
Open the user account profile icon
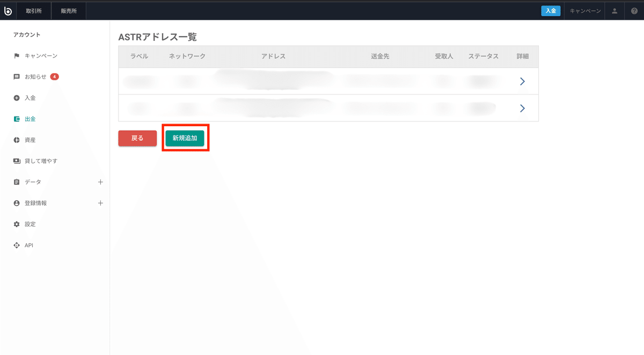(615, 11)
